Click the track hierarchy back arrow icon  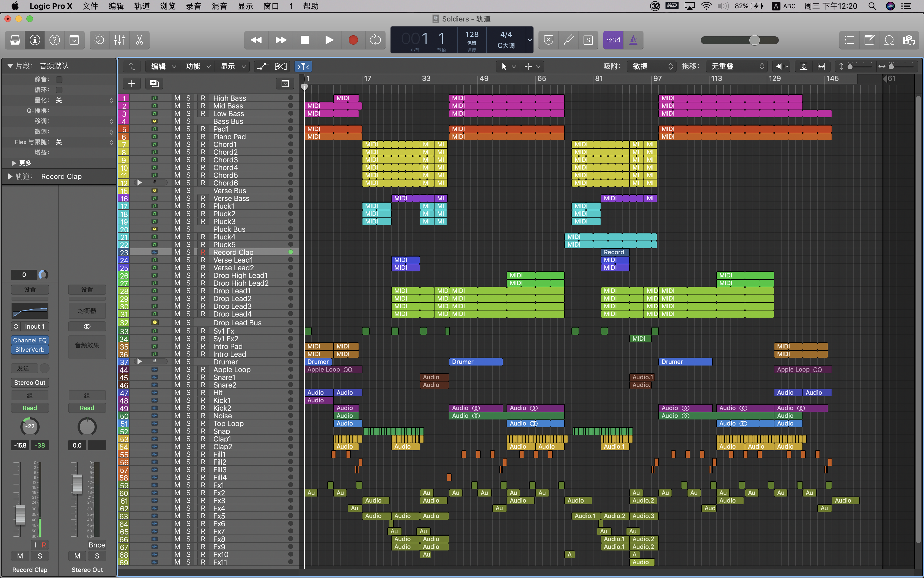[132, 67]
